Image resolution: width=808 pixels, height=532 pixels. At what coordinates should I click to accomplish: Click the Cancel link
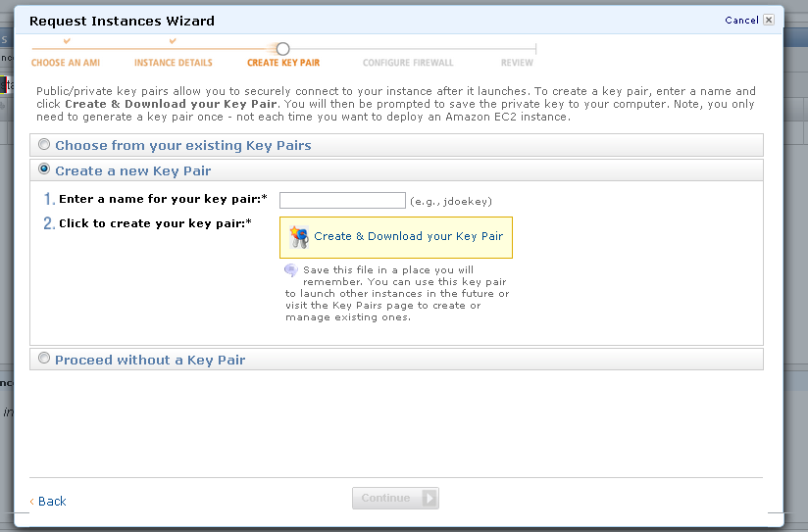tap(741, 21)
